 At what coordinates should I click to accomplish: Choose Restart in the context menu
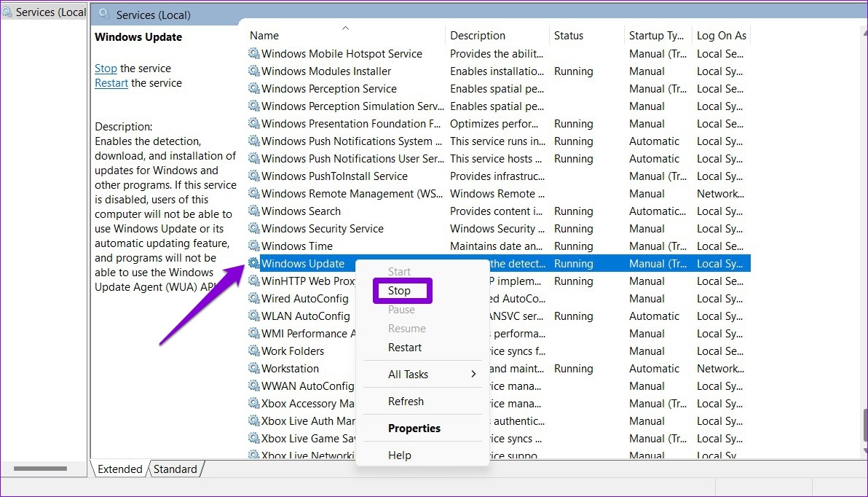click(405, 348)
